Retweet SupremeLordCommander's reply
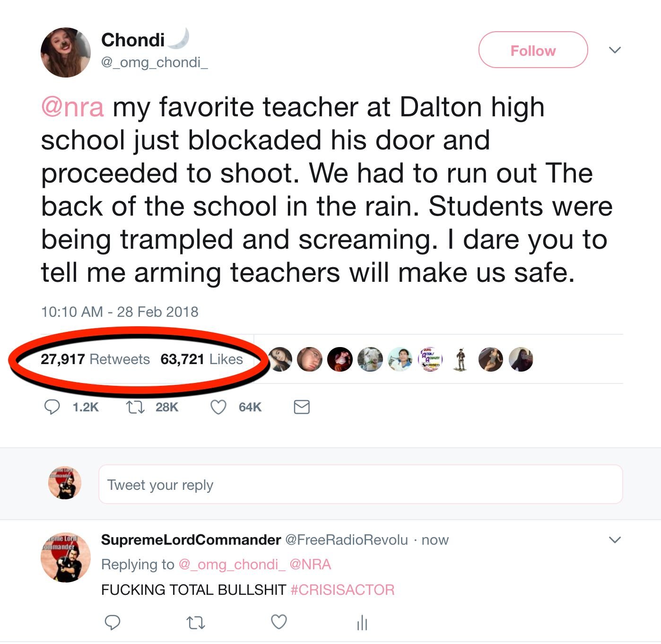The width and height of the screenshot is (661, 644). pos(196,622)
